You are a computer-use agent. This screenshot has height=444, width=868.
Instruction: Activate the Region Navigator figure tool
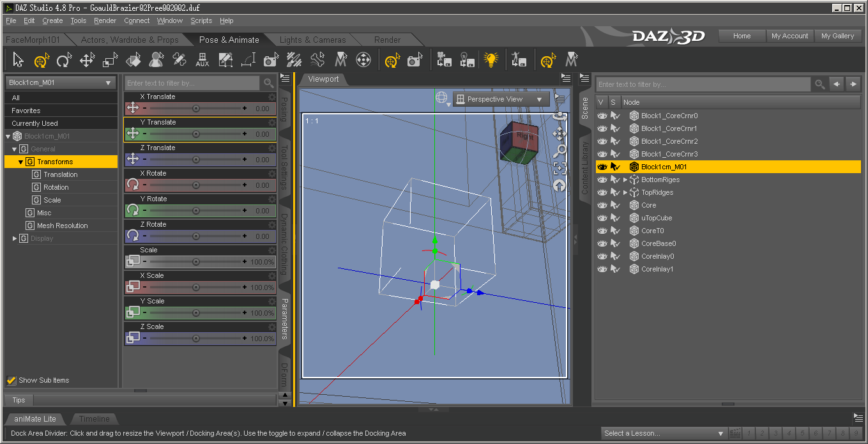[156, 61]
